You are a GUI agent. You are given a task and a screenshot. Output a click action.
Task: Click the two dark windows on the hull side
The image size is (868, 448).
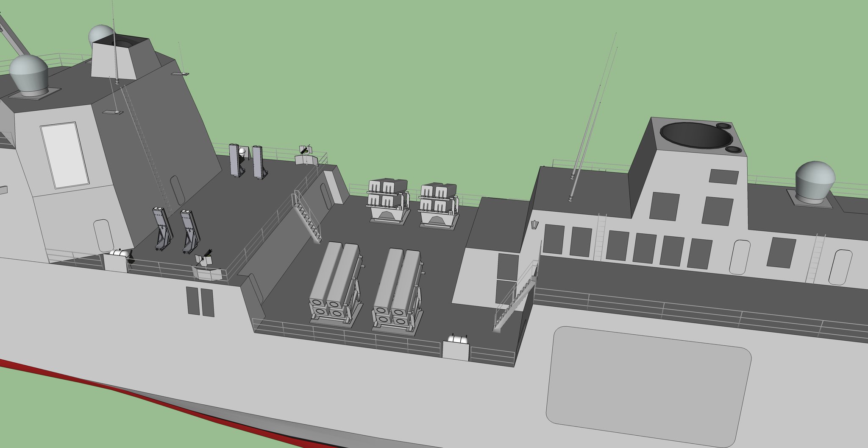pyautogui.click(x=200, y=301)
